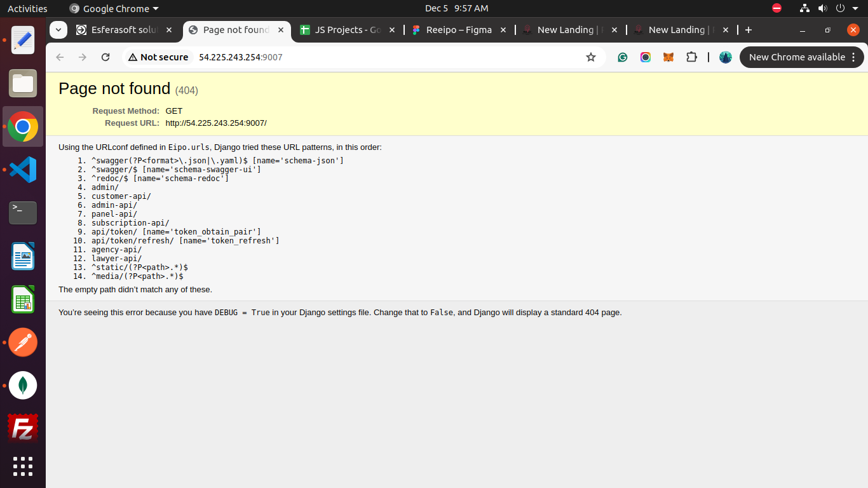Expand the tab search dropdown arrow
Viewport: 868px width, 488px height.
(x=58, y=30)
